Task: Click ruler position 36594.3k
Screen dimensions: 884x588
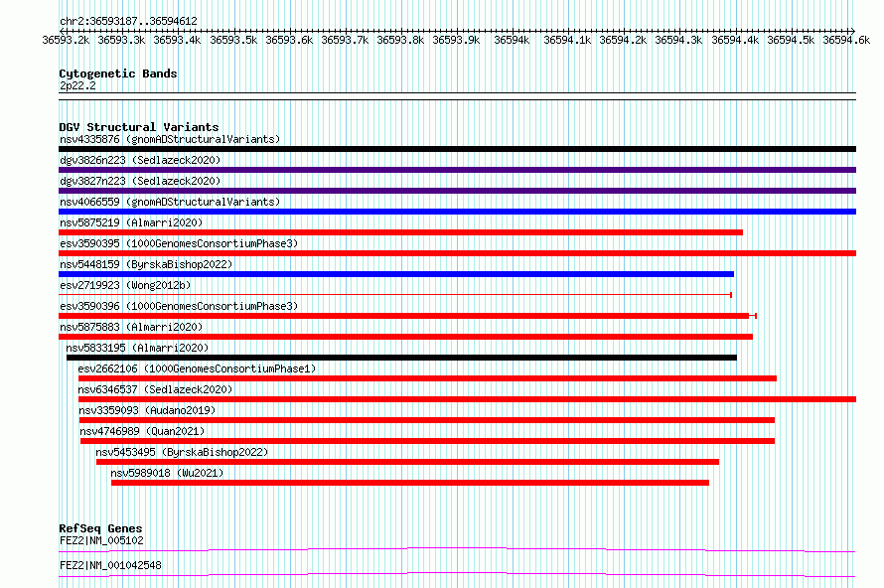Action: (678, 40)
